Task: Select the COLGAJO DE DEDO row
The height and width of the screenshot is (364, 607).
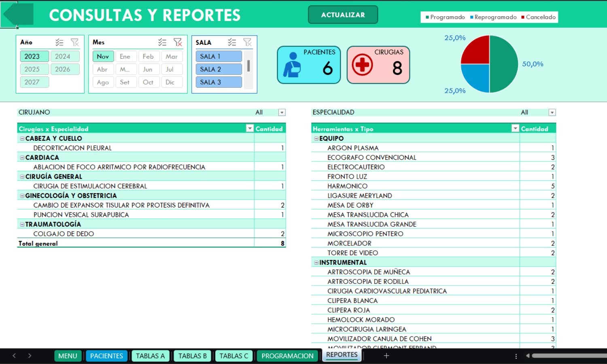Action: click(151, 234)
